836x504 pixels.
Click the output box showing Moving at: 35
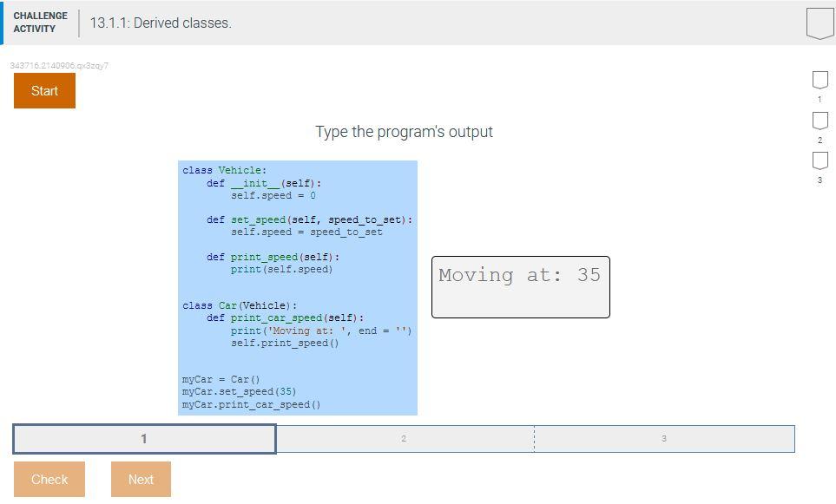click(x=519, y=286)
